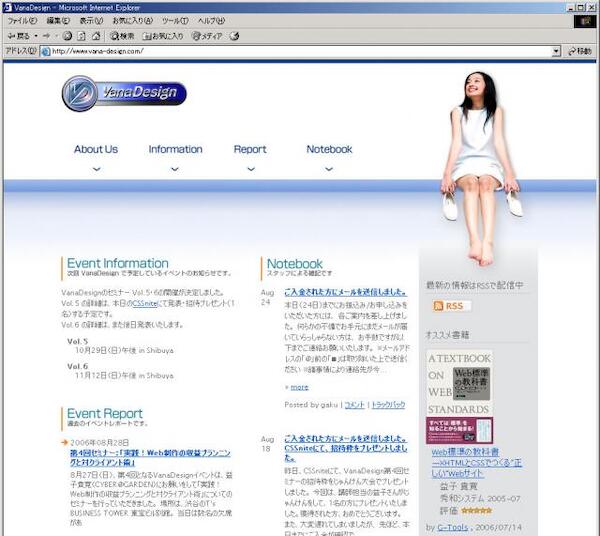Expand the chevron under Notebook
Viewport: 600px width, 536px height.
click(x=329, y=169)
